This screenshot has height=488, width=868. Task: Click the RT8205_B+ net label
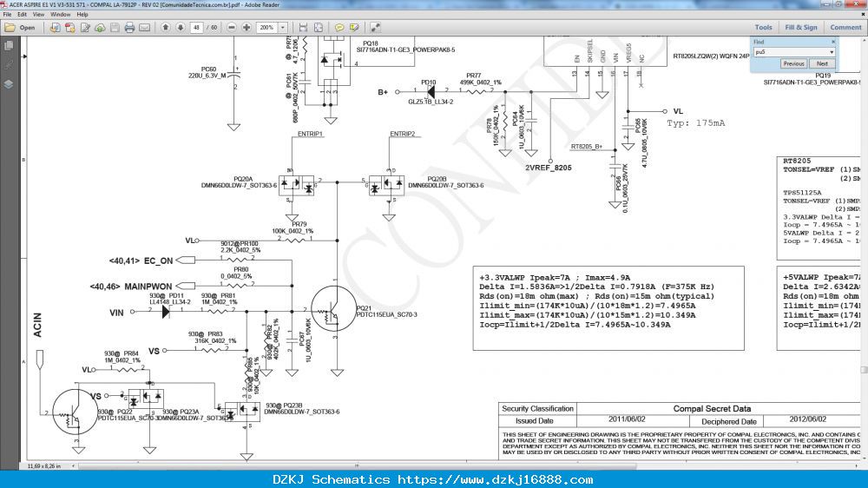tap(586, 147)
